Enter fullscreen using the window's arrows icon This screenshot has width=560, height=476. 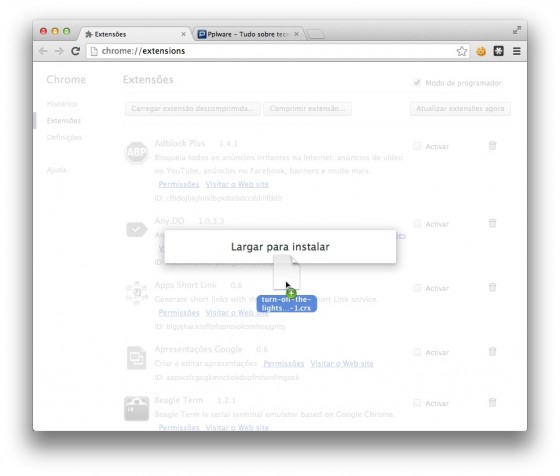pyautogui.click(x=517, y=30)
